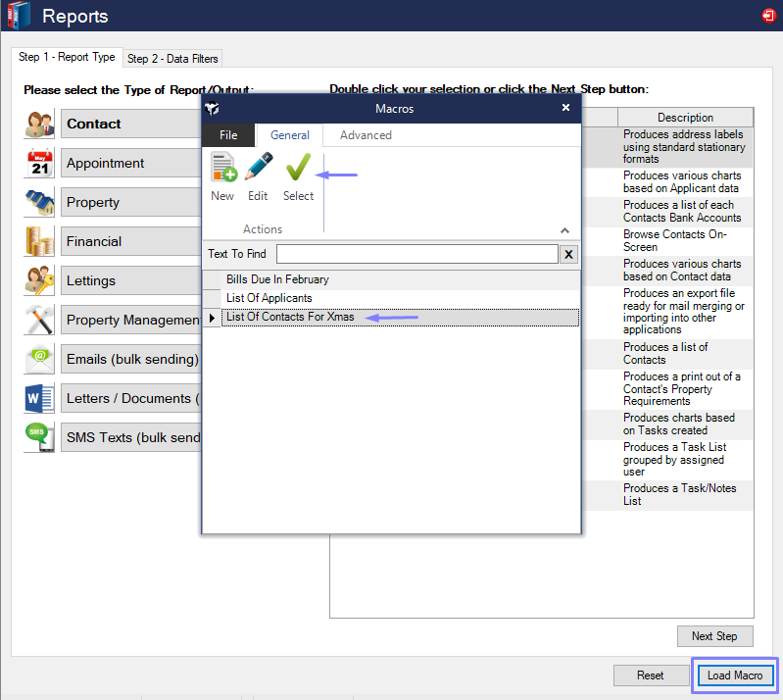The image size is (783, 700).
Task: Select the Contact report type icon
Action: tap(39, 125)
